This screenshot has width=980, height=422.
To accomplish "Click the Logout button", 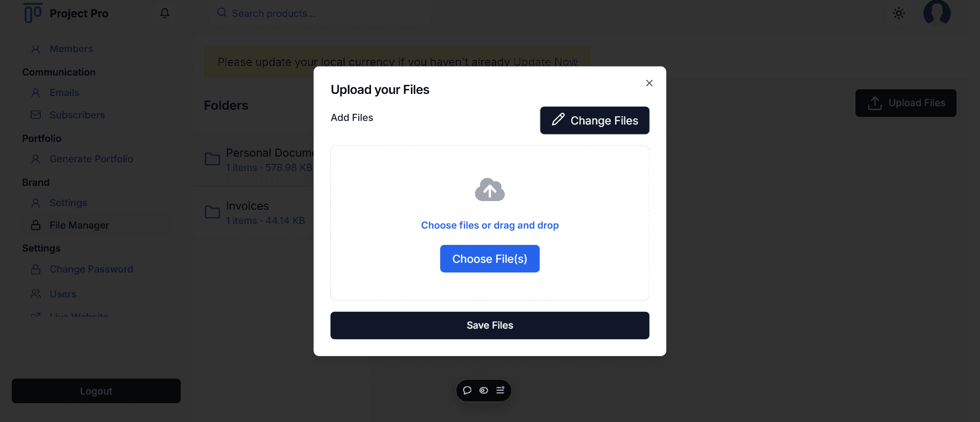I will tap(96, 391).
